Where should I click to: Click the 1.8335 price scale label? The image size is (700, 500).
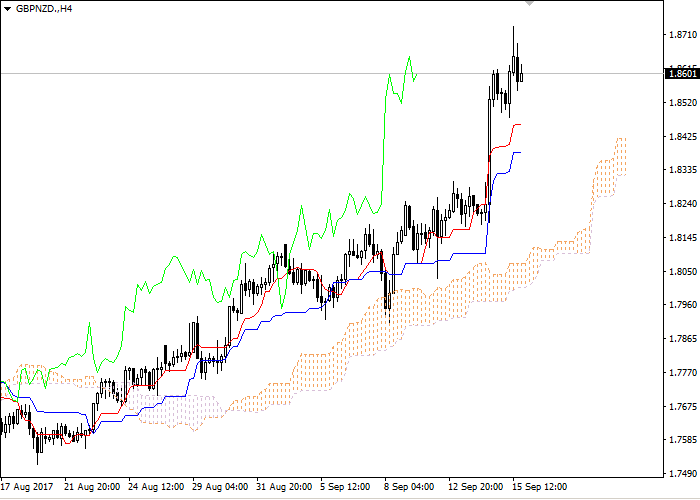683,170
